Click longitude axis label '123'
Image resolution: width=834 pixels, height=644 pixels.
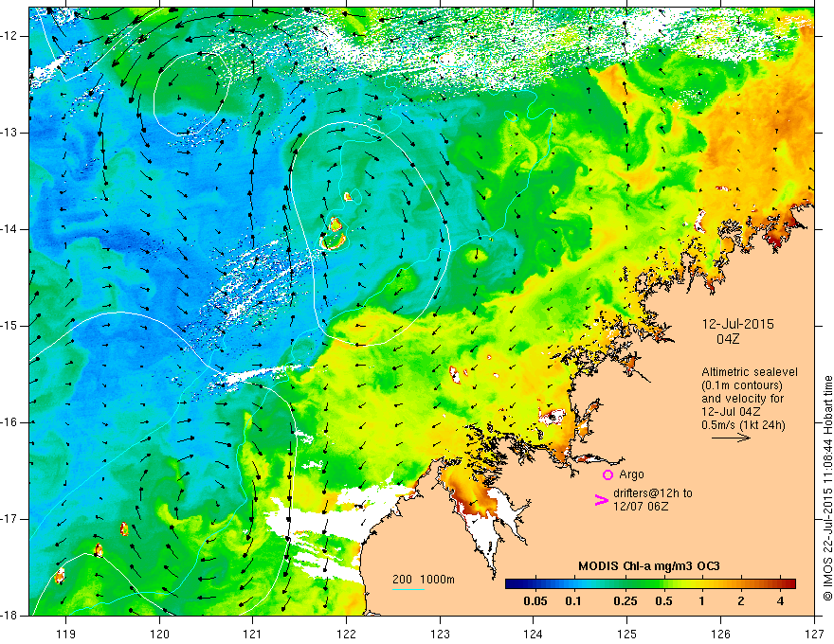point(440,634)
